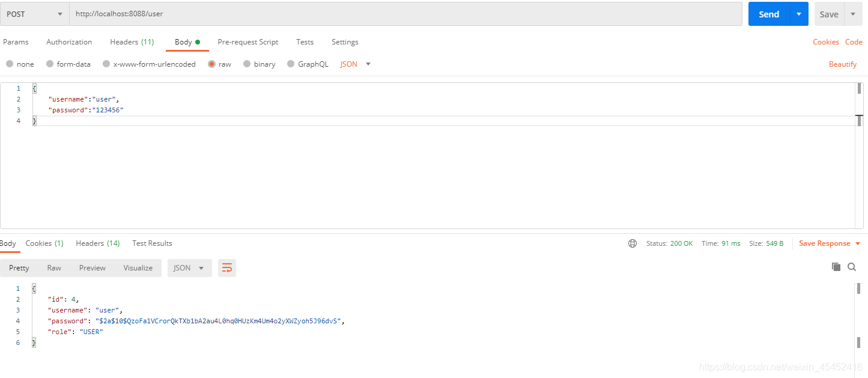
Task: Select the none body type
Action: (x=20, y=64)
